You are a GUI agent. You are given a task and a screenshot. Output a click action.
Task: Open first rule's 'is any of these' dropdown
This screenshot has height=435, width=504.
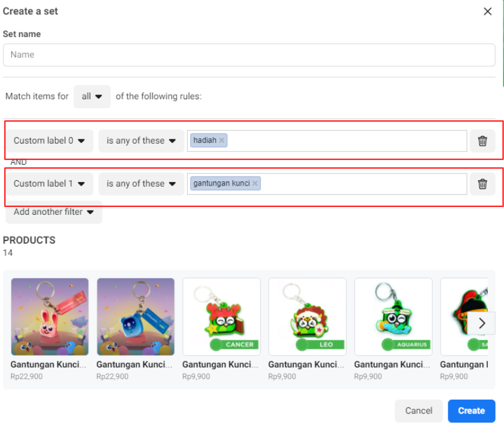click(x=141, y=141)
